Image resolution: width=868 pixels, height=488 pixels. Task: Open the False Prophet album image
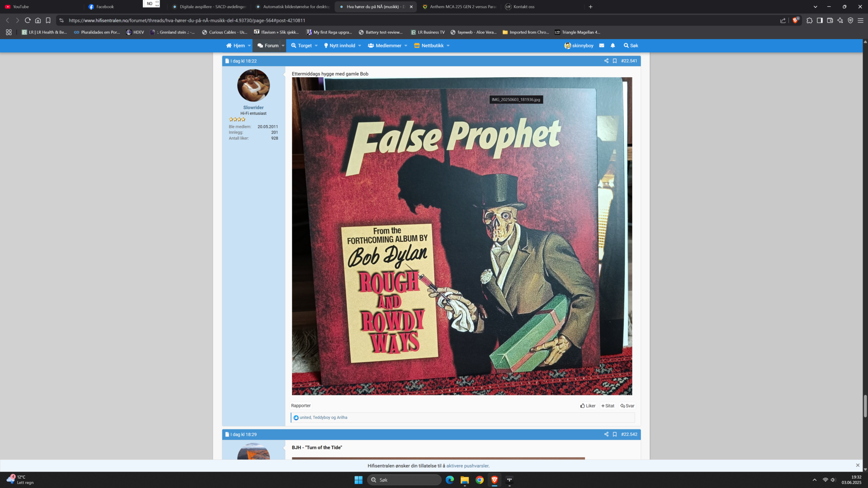pyautogui.click(x=462, y=236)
